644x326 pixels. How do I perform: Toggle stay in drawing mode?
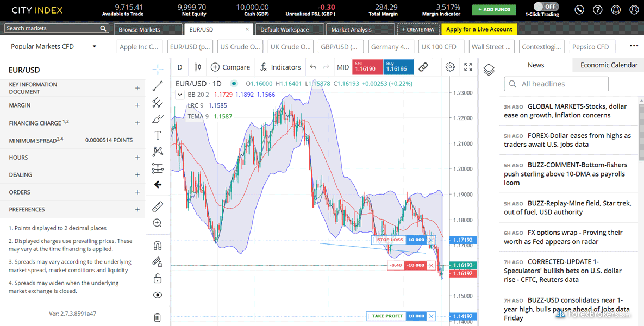157,261
